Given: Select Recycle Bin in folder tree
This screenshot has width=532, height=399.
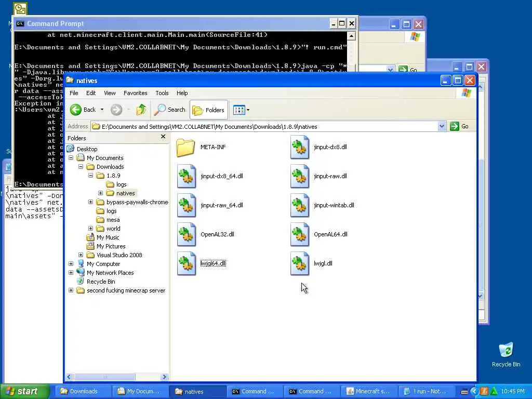Looking at the screenshot, I should [101, 281].
